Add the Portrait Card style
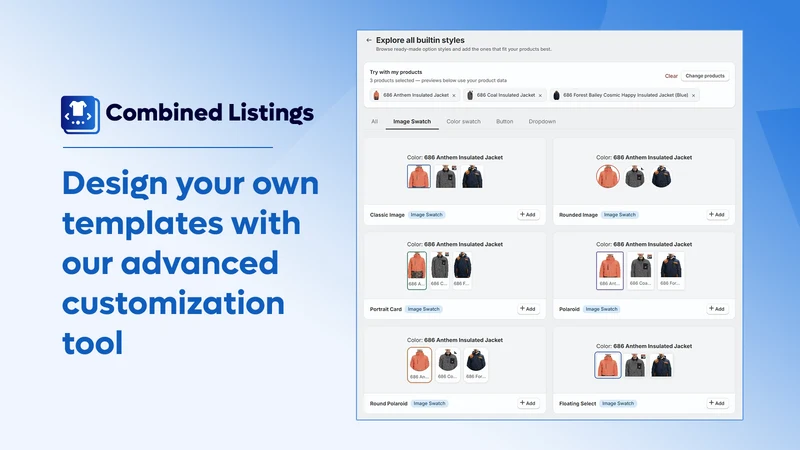Image resolution: width=800 pixels, height=450 pixels. (528, 309)
